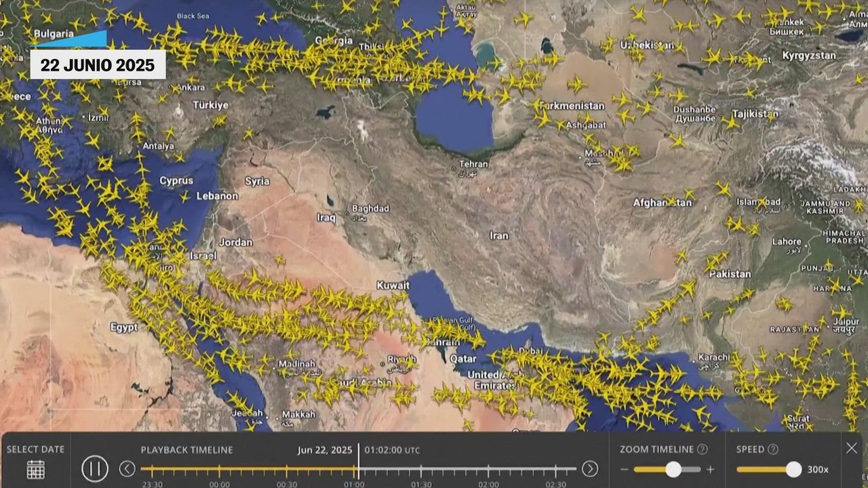This screenshot has width=868, height=488.
Task: Click the 01:02:00 UTC time readout
Action: 392,449
